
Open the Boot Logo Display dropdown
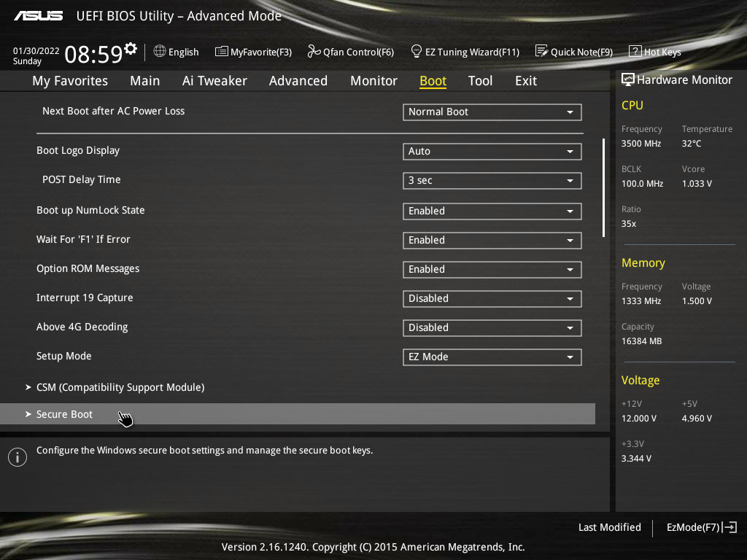(492, 152)
